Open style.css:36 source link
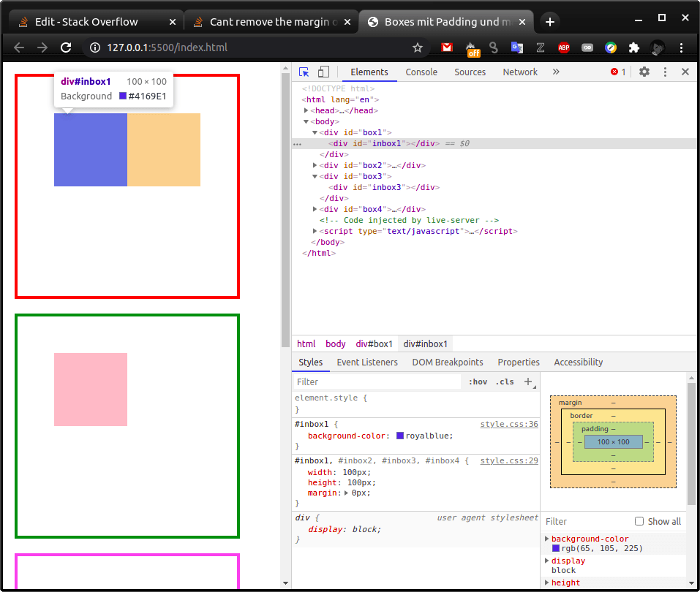Screen dimensions: 700x592 pyautogui.click(x=509, y=424)
